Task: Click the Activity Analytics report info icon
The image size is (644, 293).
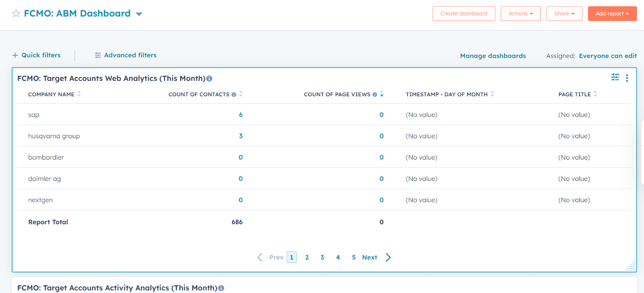Action: [x=221, y=288]
